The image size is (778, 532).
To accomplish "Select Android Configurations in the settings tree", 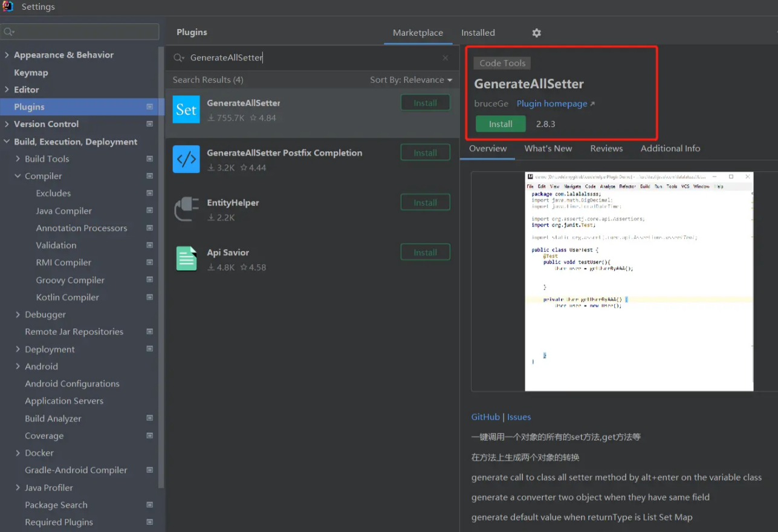I will point(72,384).
